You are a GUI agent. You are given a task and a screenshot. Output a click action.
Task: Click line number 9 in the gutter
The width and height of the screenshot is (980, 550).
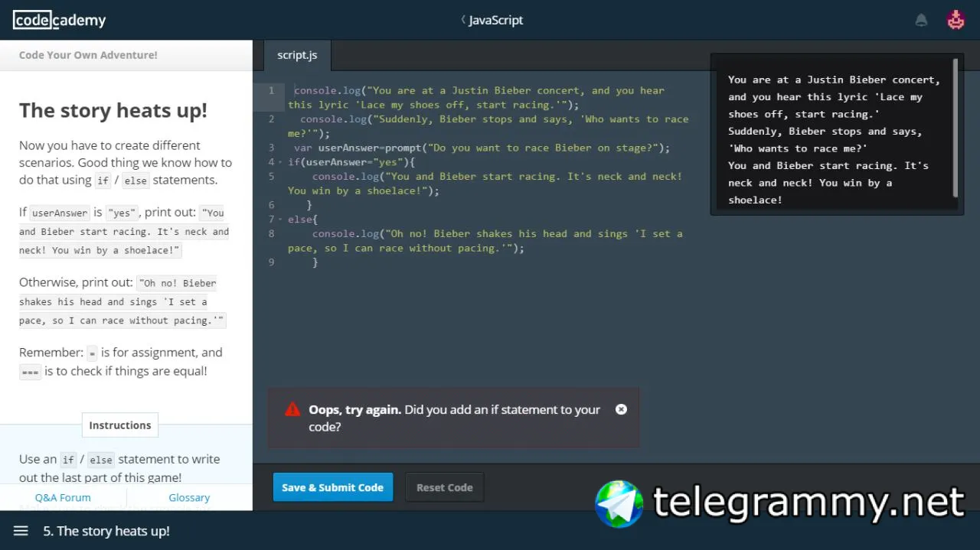271,262
